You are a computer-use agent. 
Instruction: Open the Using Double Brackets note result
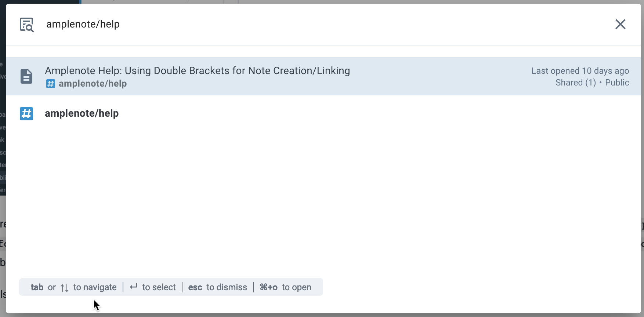tap(197, 71)
